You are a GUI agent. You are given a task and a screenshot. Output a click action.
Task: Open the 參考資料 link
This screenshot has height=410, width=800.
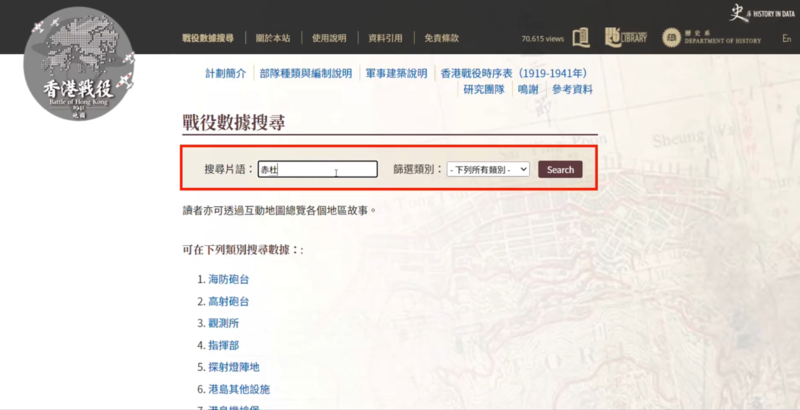point(572,90)
